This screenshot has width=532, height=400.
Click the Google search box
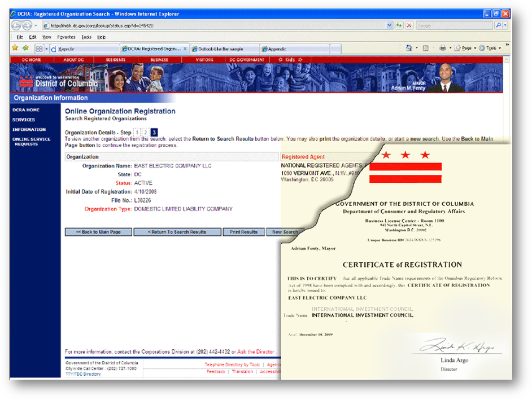pyautogui.click(x=454, y=25)
